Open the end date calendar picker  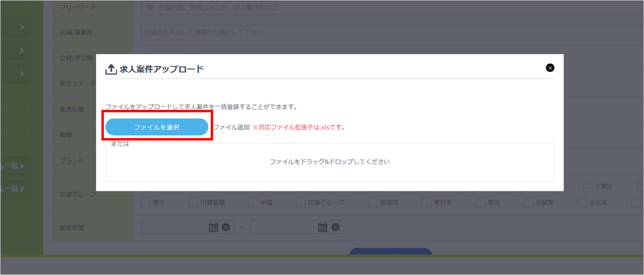click(323, 227)
